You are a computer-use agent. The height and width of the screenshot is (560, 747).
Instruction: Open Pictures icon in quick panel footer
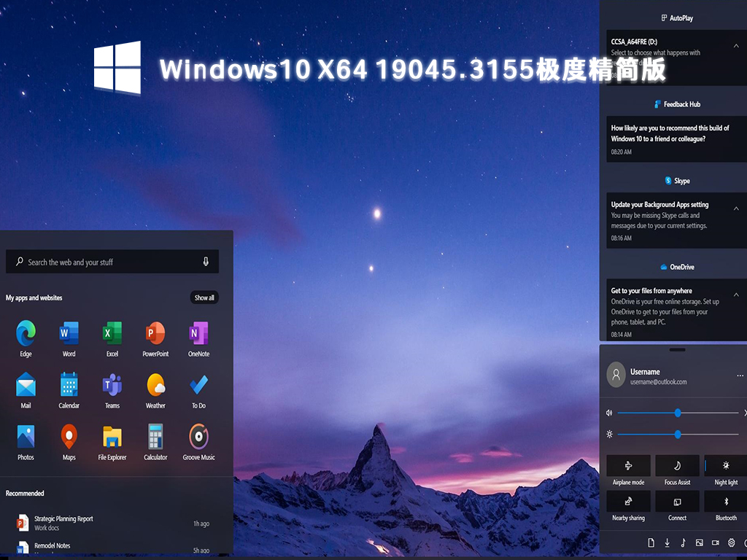(700, 542)
